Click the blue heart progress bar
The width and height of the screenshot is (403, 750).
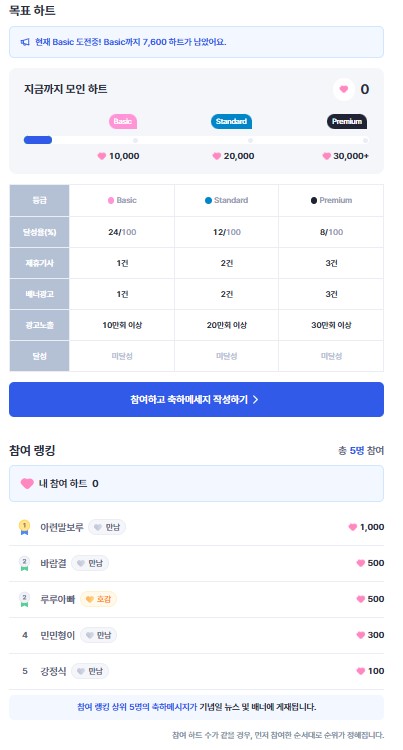click(x=38, y=140)
